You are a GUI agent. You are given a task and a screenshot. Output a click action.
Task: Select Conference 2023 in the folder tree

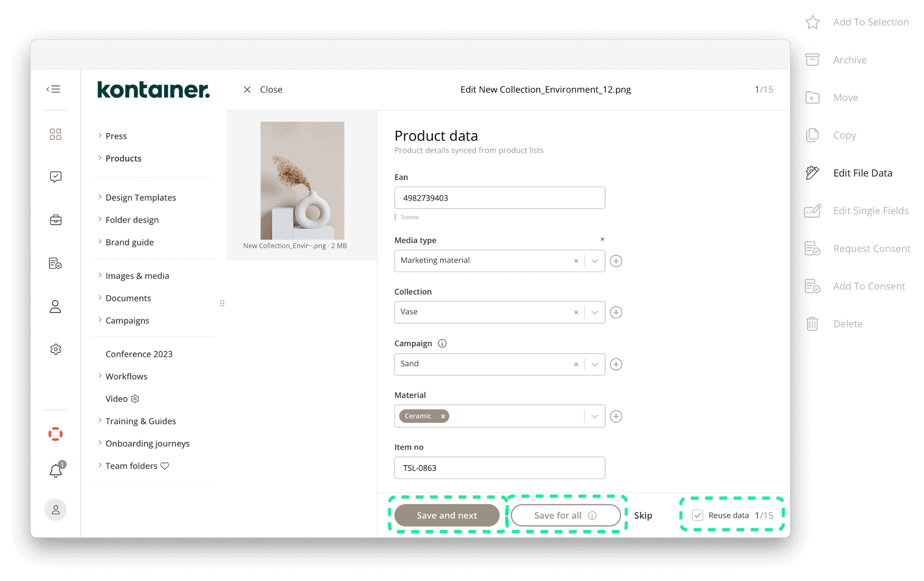click(139, 354)
